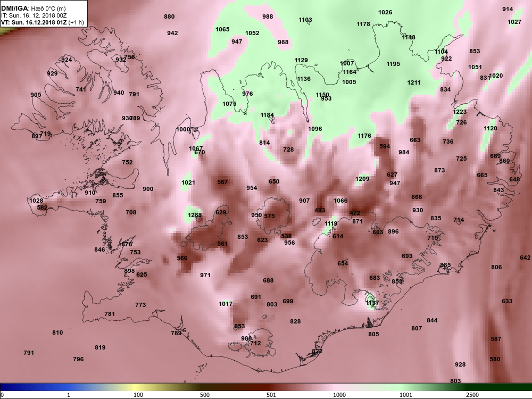Select the VT valid time line 01Z
Image resolution: width=532 pixels, height=399 pixels.
click(x=43, y=22)
